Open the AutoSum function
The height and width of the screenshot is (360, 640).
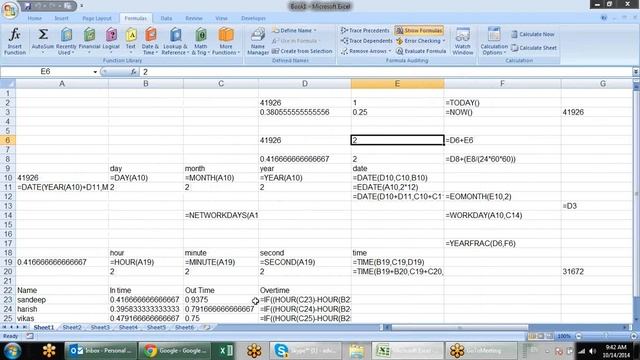[43, 41]
